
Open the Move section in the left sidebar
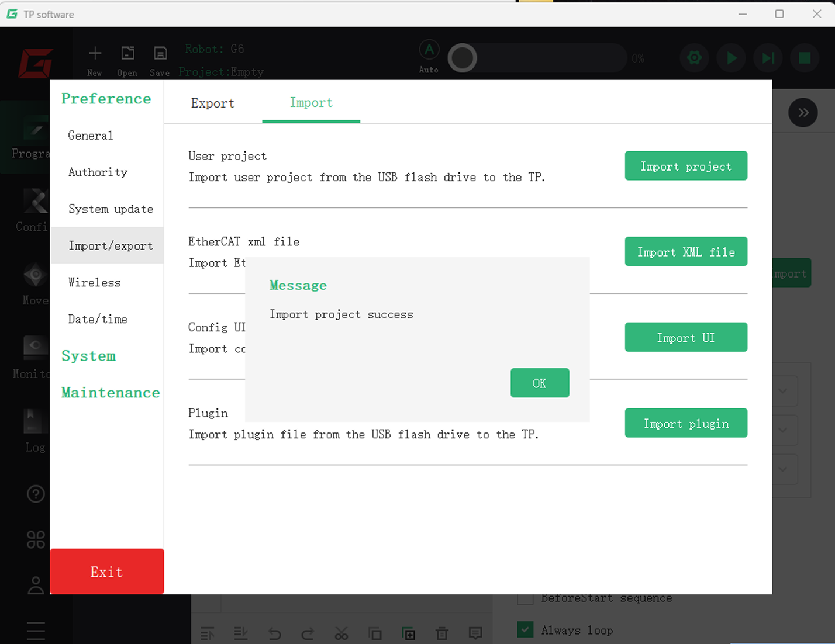35,284
